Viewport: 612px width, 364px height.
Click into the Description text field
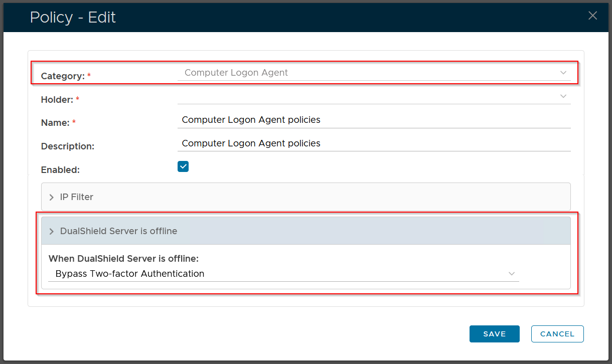point(374,143)
